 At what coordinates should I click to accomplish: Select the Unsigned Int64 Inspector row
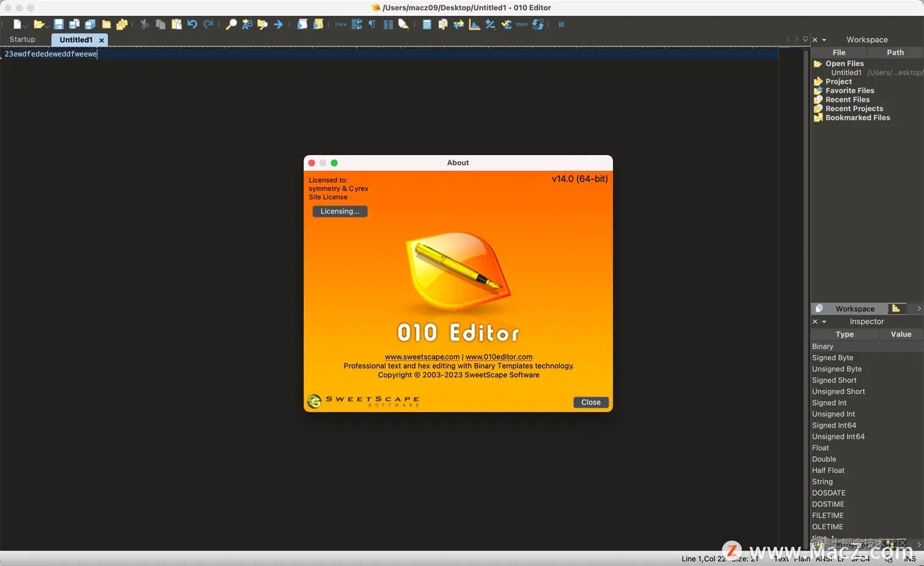(x=867, y=437)
